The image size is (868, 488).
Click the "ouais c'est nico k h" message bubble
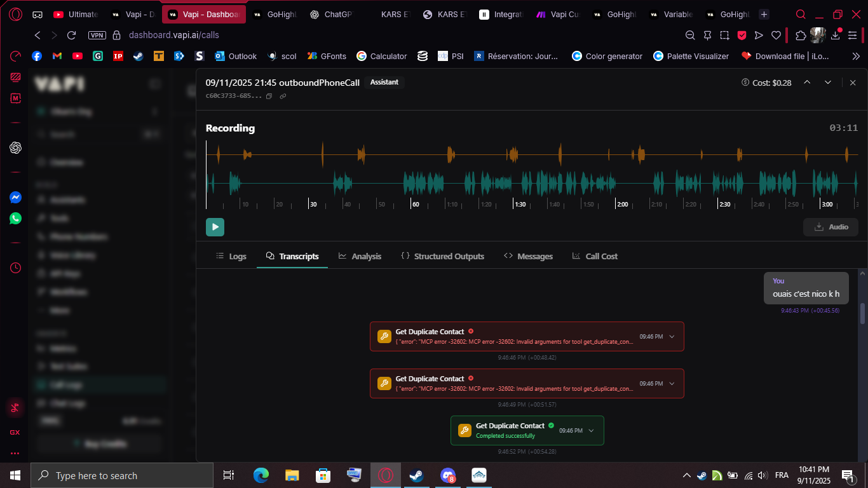(806, 288)
